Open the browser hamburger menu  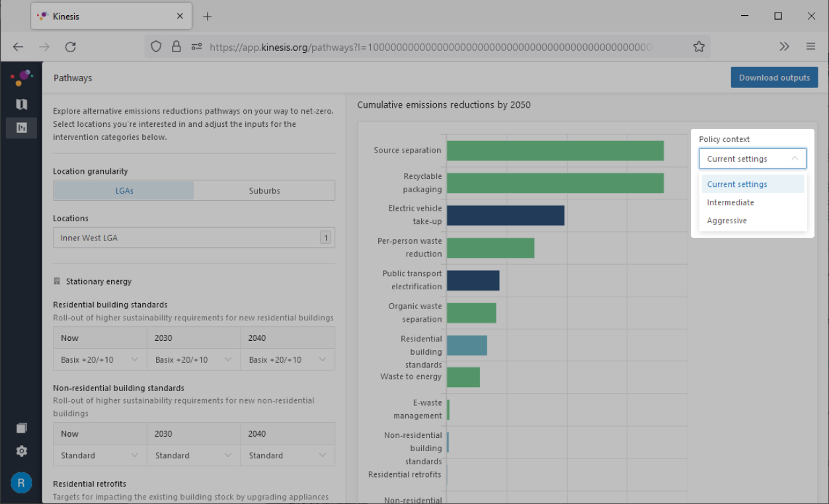pyautogui.click(x=810, y=47)
